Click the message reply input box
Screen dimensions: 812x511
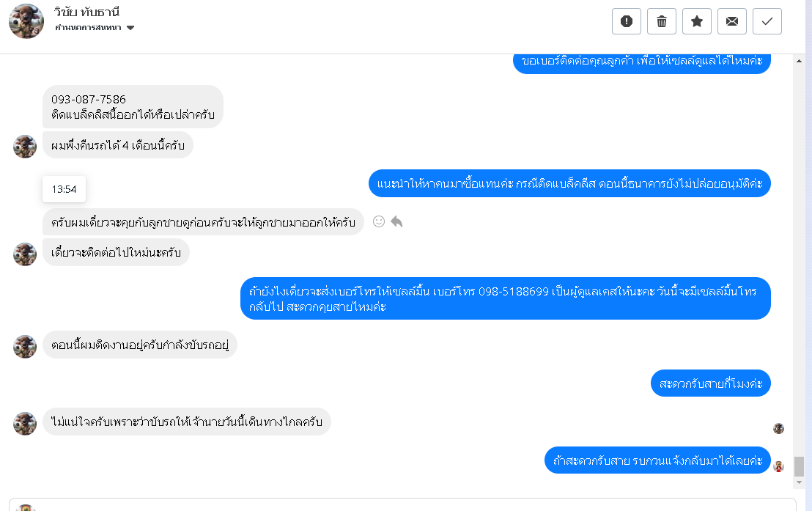point(410,504)
